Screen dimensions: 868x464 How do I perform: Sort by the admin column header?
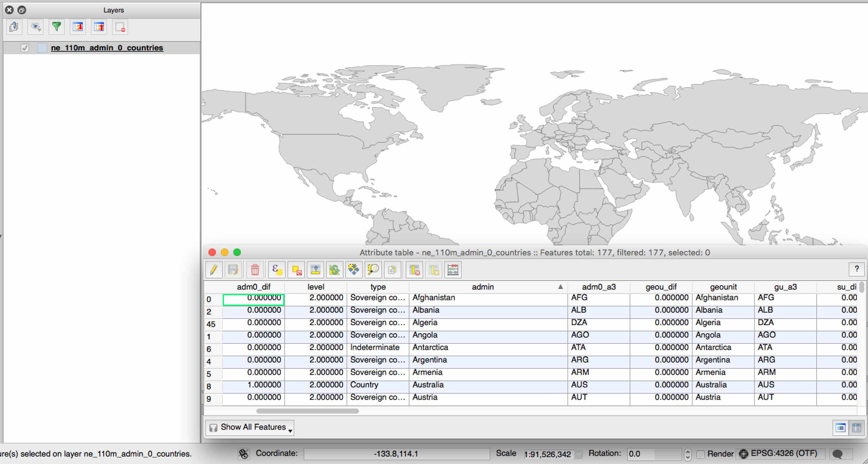point(488,287)
